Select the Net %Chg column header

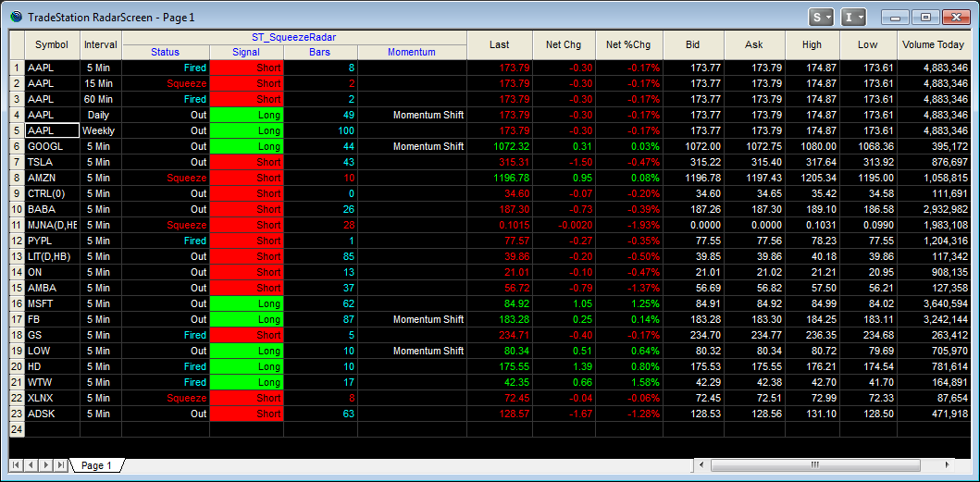[x=628, y=45]
